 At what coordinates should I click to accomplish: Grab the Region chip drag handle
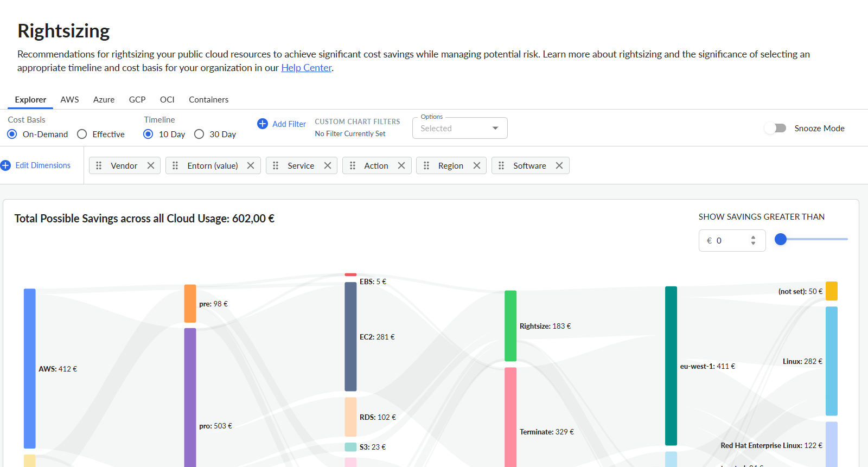(426, 165)
